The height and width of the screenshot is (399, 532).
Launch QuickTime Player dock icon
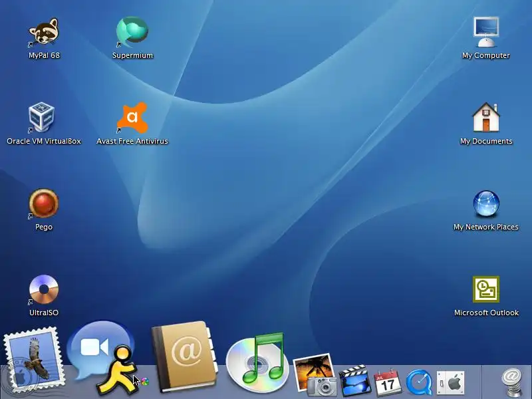coord(420,383)
